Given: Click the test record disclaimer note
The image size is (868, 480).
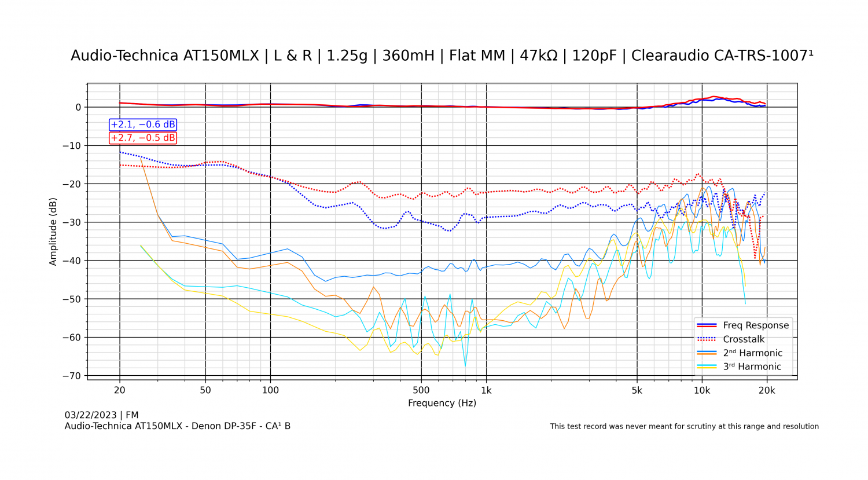Looking at the screenshot, I should coord(684,427).
